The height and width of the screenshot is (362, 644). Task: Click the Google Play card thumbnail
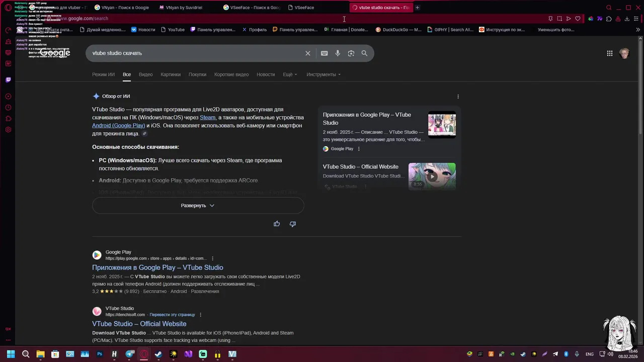(442, 124)
